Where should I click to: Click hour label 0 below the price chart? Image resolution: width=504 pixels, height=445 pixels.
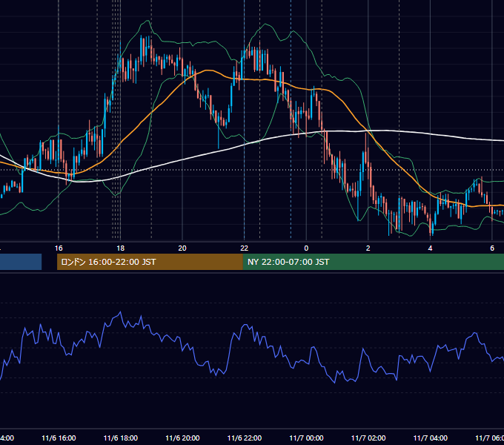306,248
